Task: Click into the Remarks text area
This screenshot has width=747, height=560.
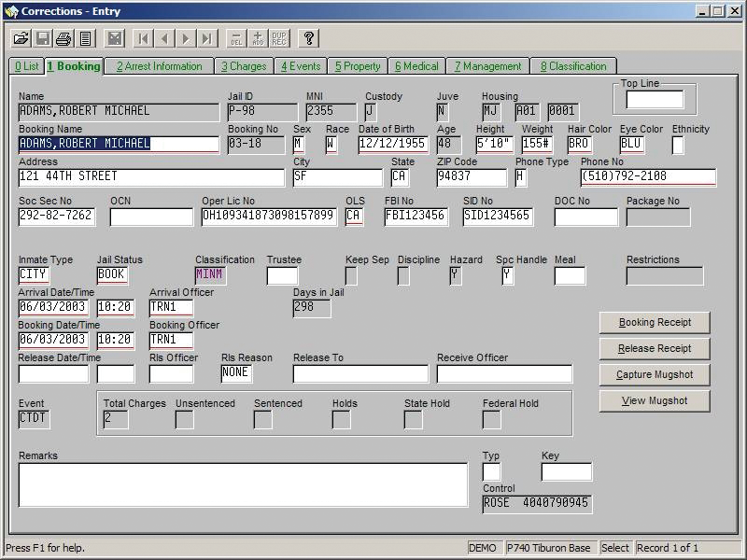Action: (x=243, y=484)
